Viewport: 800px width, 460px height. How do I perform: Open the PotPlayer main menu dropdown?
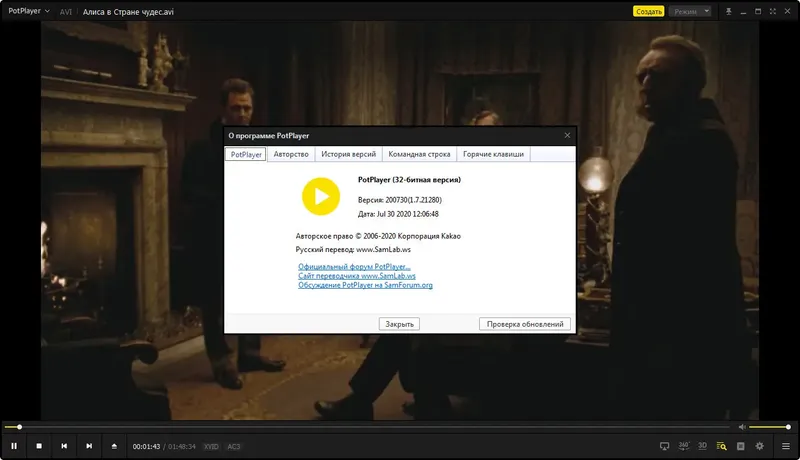pyautogui.click(x=29, y=11)
